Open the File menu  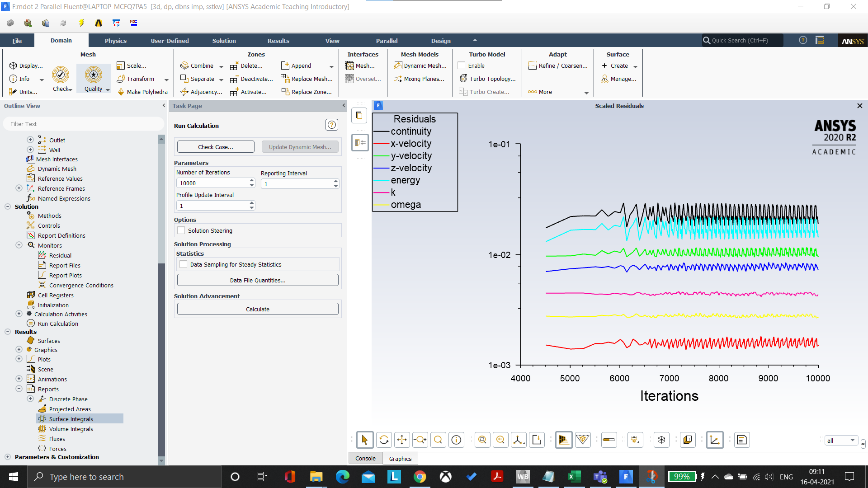click(17, 41)
